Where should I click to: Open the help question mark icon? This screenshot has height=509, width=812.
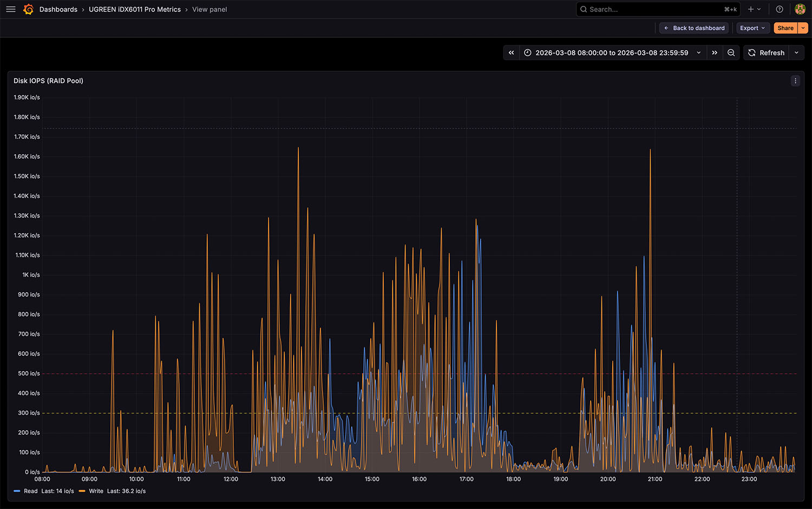780,9
